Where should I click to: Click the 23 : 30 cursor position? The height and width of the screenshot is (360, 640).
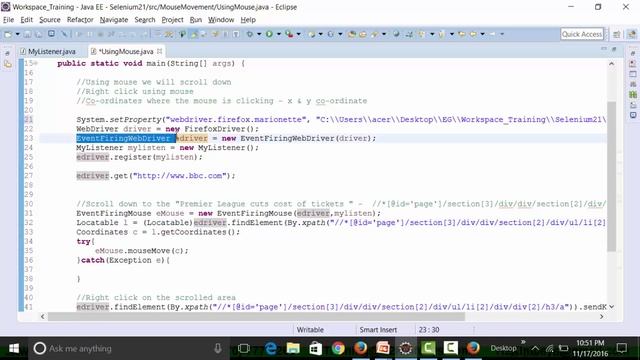tap(429, 329)
